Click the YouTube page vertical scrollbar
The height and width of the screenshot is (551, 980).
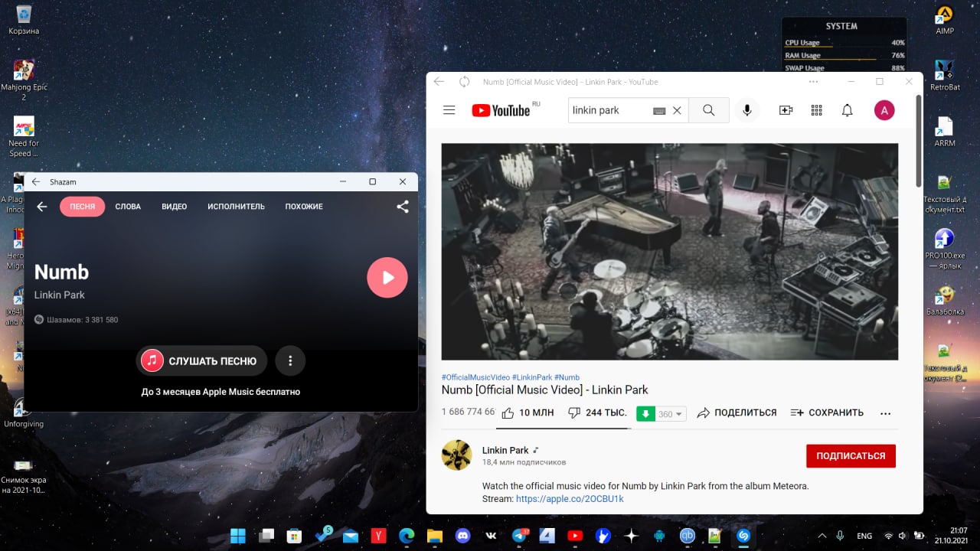919,140
